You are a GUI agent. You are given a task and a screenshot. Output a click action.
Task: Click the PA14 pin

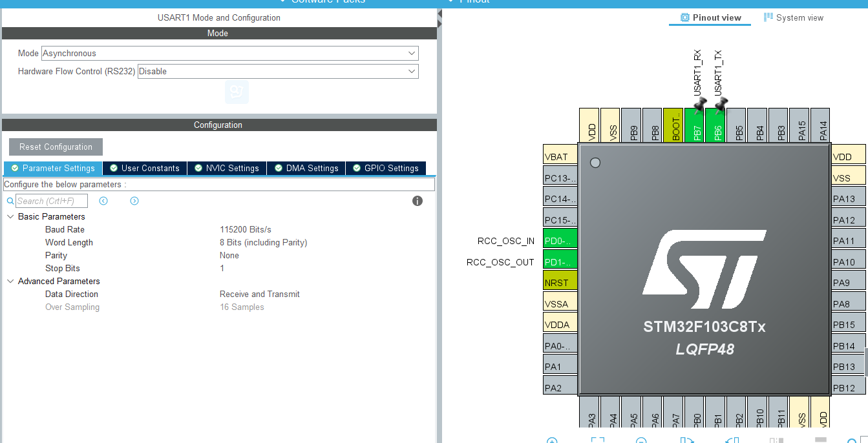(821, 125)
